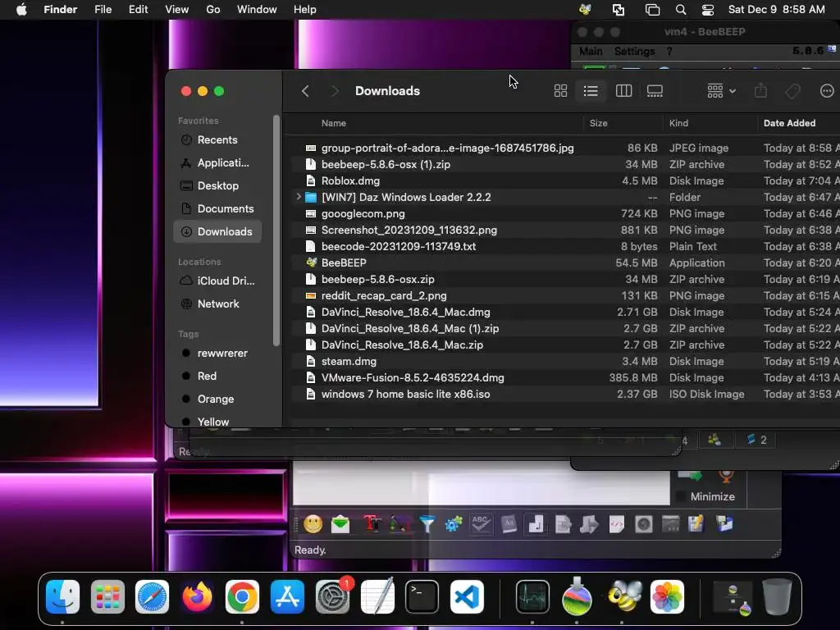Click the Finder share icon

coord(760,91)
